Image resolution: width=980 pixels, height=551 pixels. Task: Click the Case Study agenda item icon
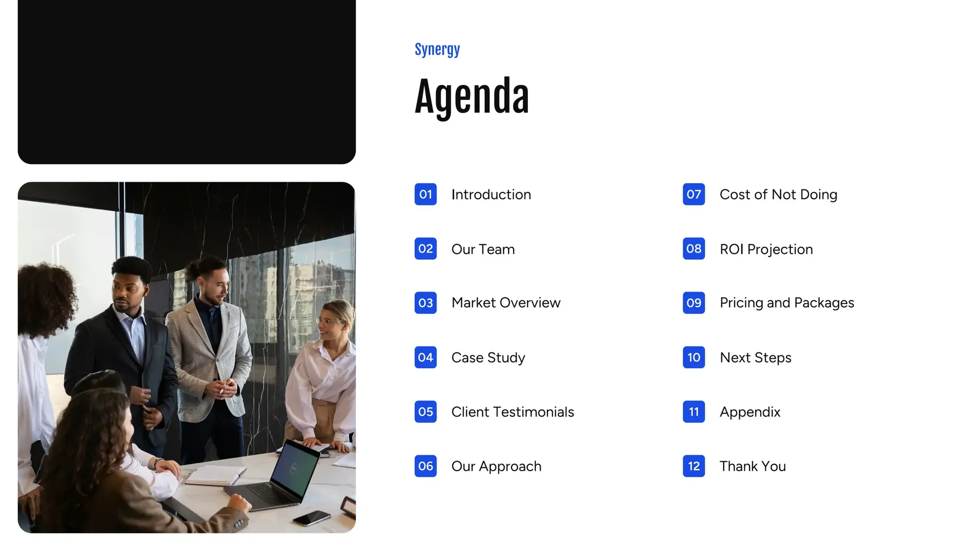click(x=425, y=357)
